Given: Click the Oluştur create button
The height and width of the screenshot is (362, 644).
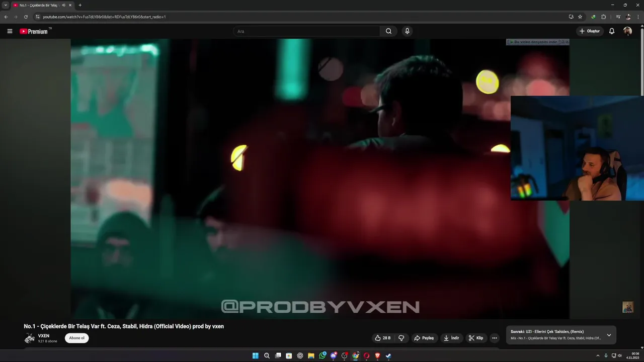Looking at the screenshot, I should (590, 31).
